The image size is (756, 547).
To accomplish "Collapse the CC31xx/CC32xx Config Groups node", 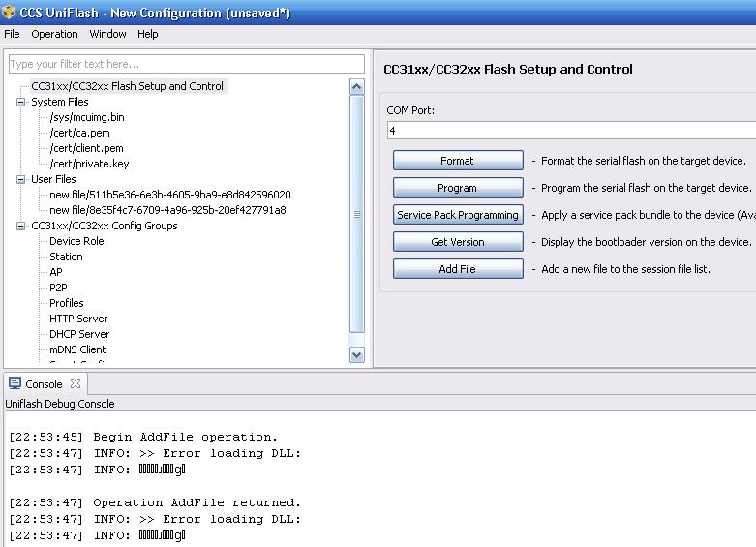I will point(20,226).
